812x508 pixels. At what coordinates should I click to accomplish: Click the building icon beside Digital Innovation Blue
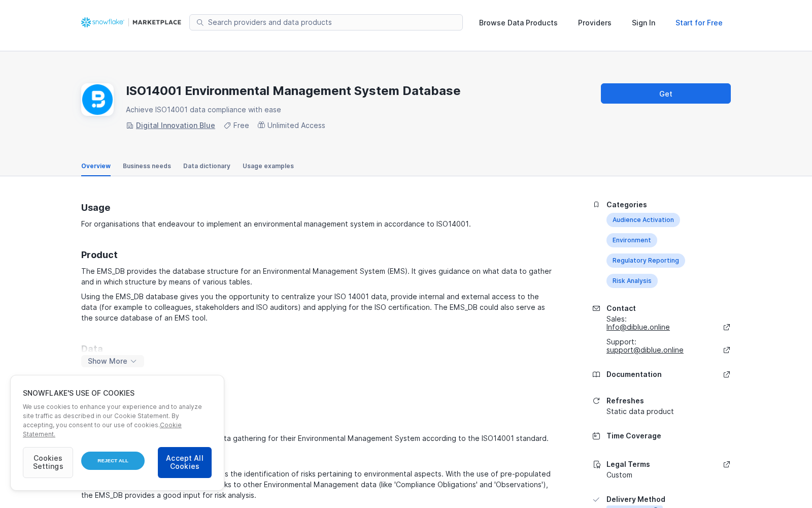click(130, 125)
